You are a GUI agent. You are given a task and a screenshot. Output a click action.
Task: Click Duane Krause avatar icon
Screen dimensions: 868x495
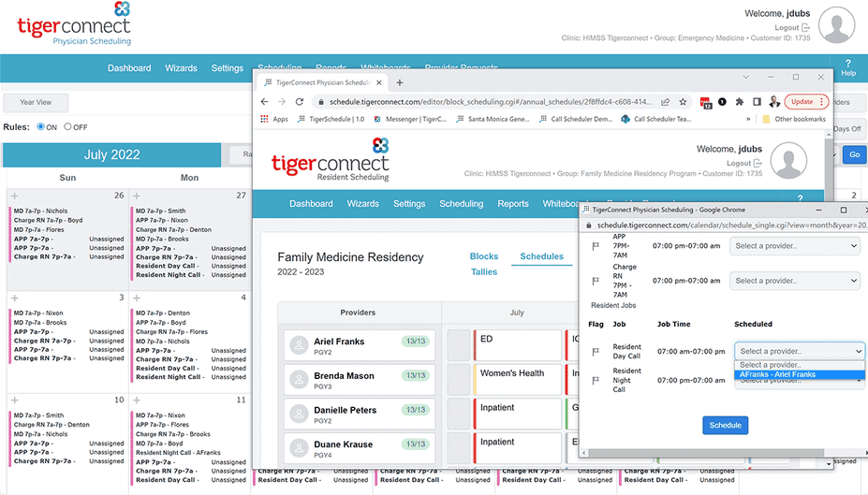pyautogui.click(x=299, y=448)
